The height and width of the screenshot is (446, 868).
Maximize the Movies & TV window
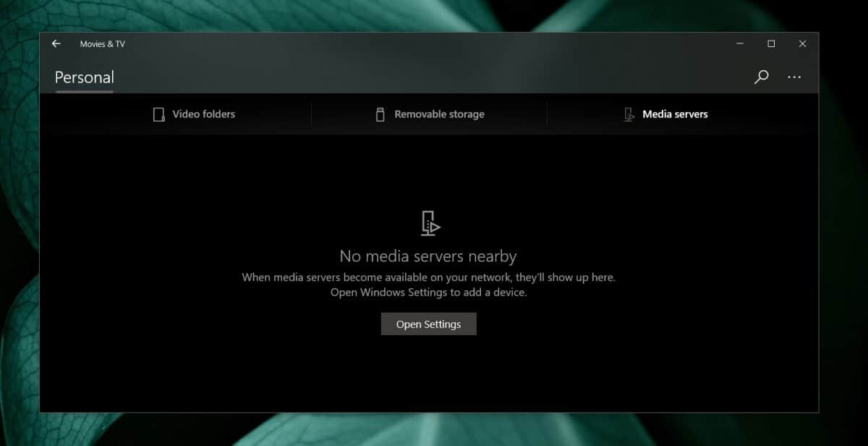click(x=771, y=43)
